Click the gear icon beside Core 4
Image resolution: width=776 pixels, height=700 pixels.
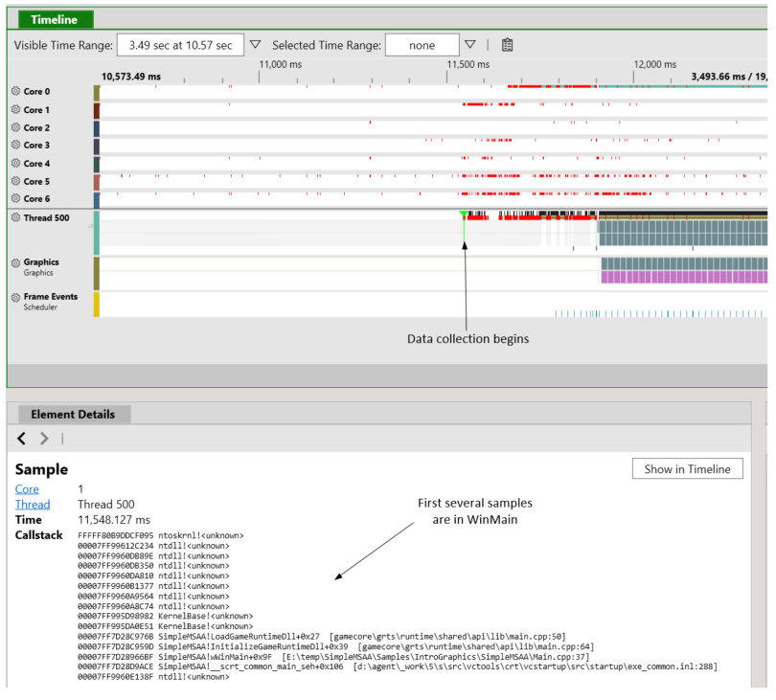[x=16, y=163]
